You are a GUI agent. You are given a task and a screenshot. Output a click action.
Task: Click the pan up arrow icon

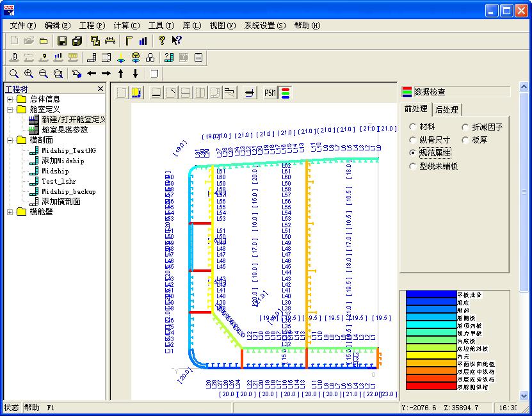point(120,74)
